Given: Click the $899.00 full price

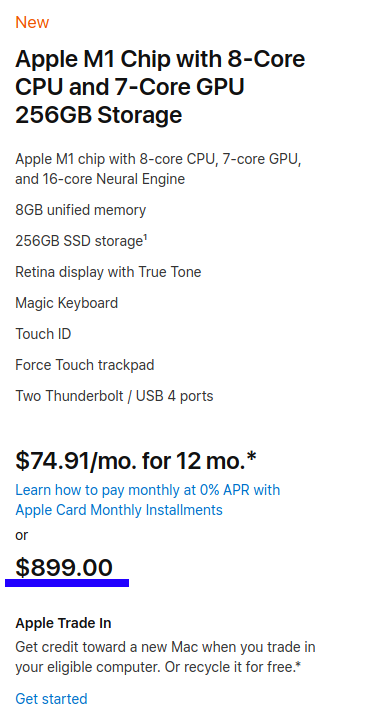Looking at the screenshot, I should (64, 568).
